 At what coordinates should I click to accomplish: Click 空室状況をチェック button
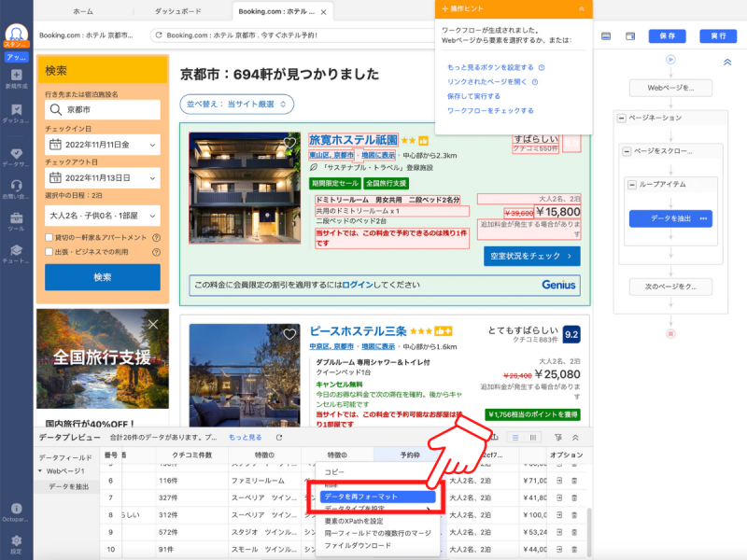(531, 256)
